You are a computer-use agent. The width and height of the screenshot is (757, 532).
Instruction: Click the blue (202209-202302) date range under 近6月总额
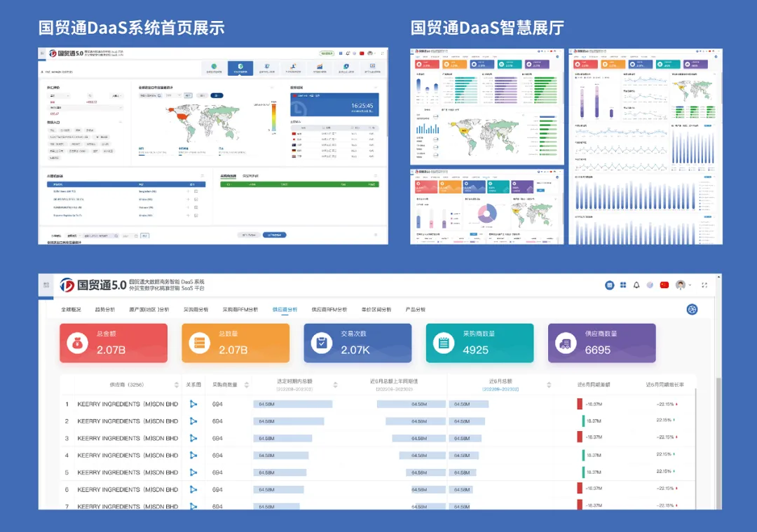pos(500,389)
